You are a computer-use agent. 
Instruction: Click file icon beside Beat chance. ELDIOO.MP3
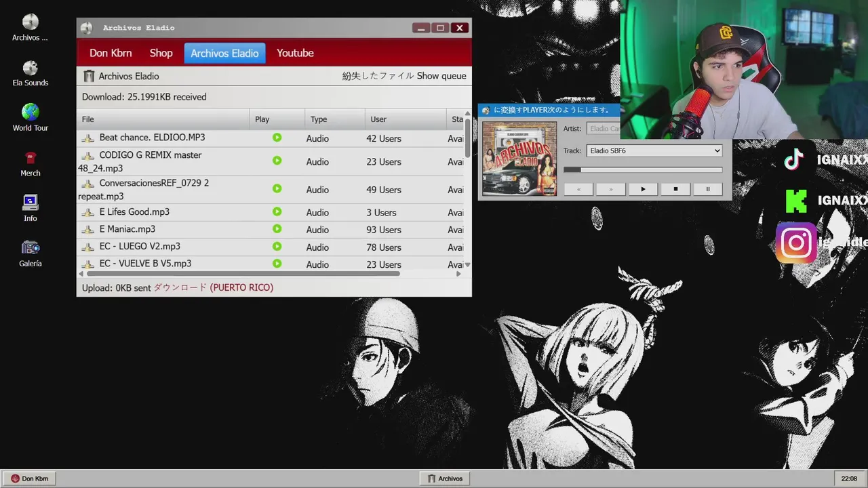coord(87,138)
